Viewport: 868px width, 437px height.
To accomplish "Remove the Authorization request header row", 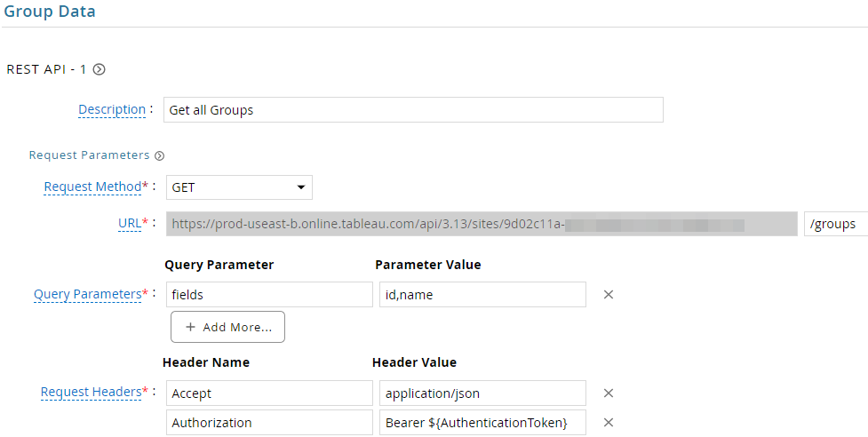I will point(609,423).
